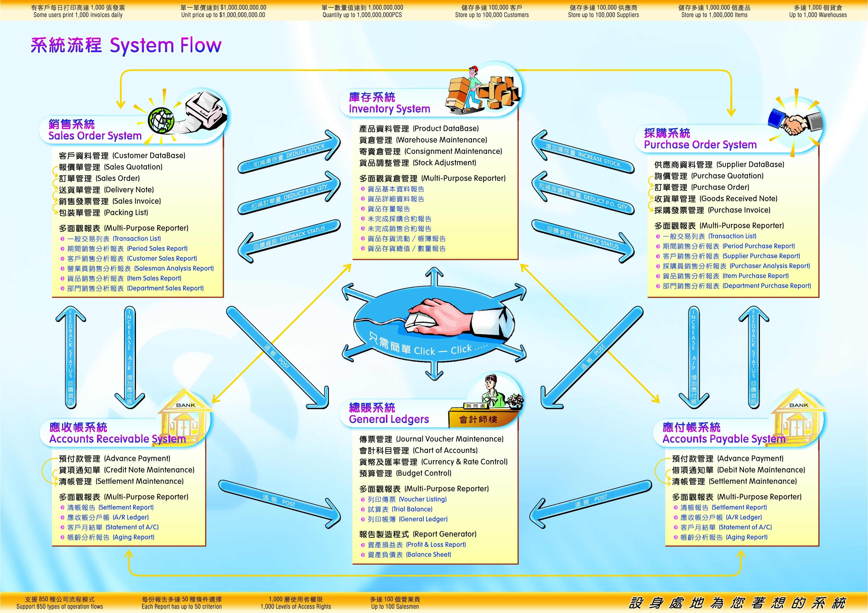Select Credit Note Maintenance entry
868x613 pixels.
click(x=127, y=470)
